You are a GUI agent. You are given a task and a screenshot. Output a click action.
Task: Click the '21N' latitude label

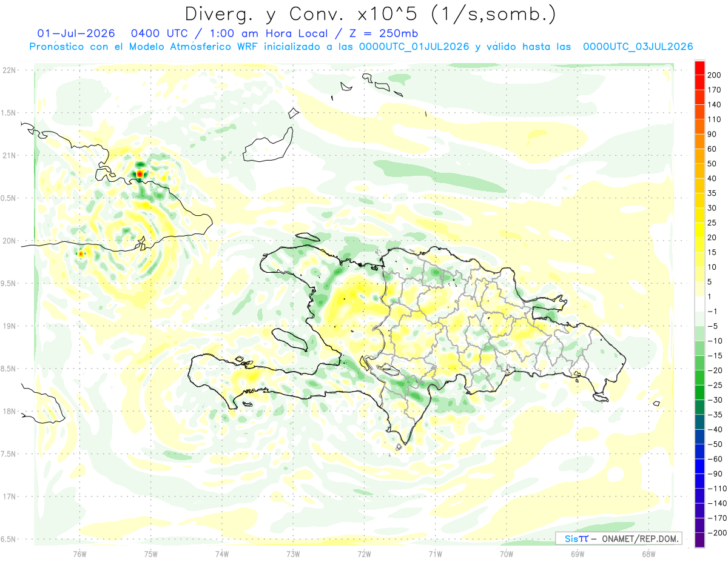(8, 155)
